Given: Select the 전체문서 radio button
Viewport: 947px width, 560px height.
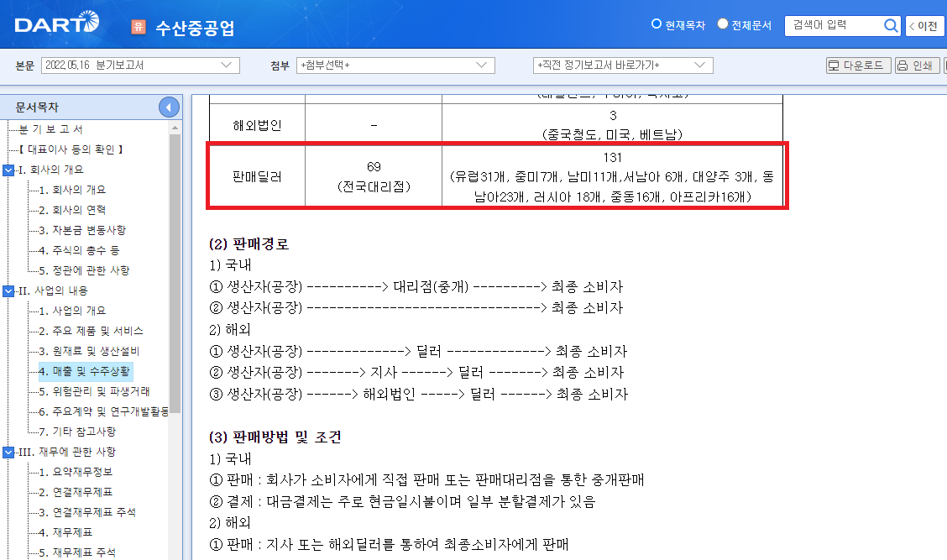Looking at the screenshot, I should coord(723,24).
